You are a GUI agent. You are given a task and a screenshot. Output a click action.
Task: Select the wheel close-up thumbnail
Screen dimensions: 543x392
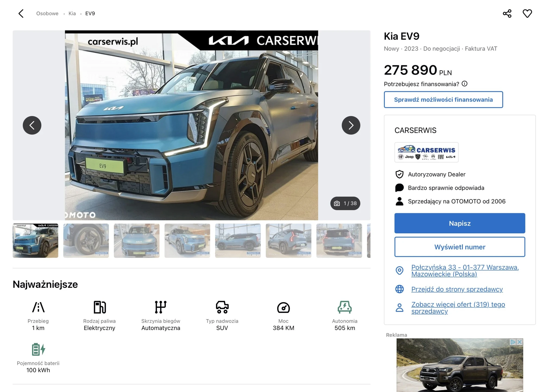[x=86, y=241]
